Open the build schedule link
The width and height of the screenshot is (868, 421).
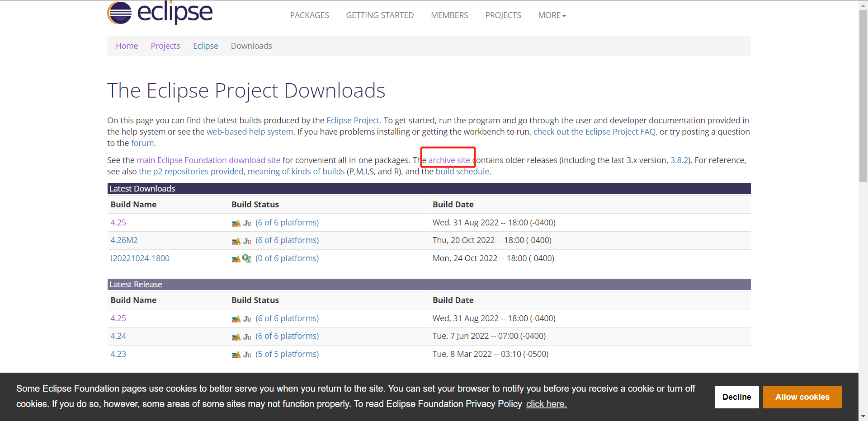(462, 172)
